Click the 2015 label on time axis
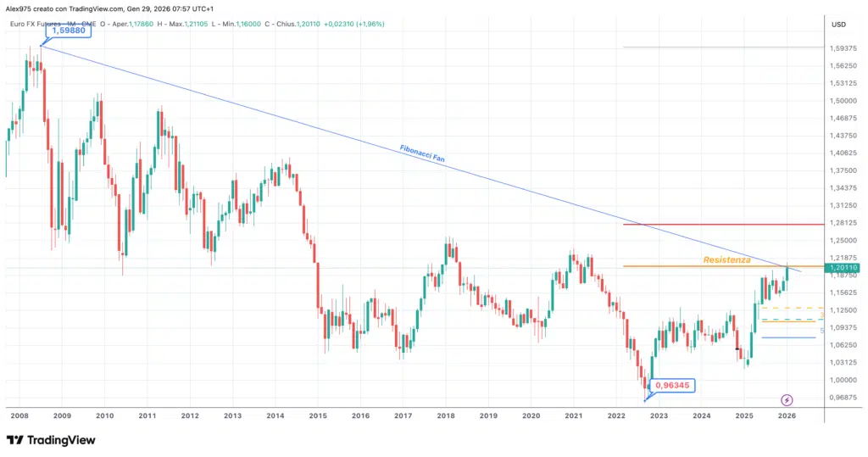Viewport: 868px width, 457px height. (318, 416)
